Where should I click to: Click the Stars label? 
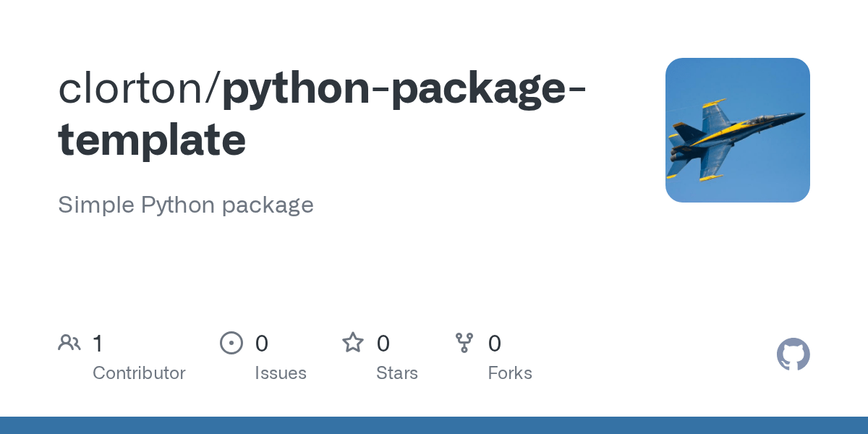click(397, 373)
